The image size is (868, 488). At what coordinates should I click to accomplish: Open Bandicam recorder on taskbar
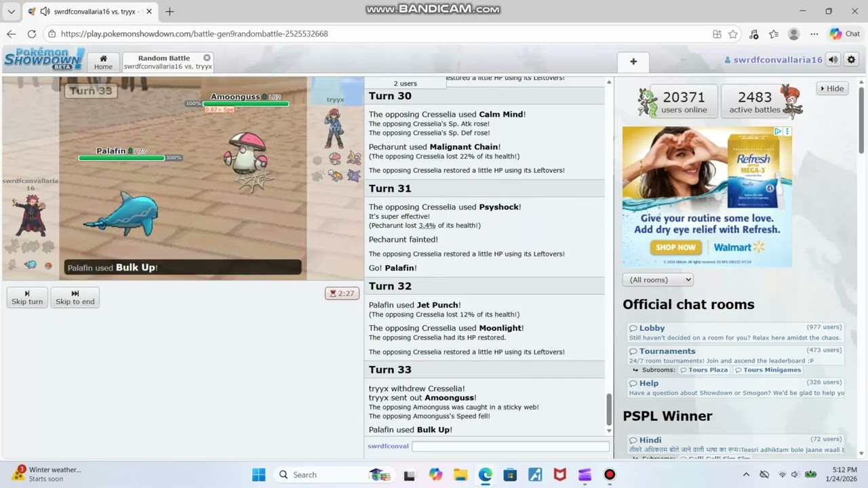click(x=610, y=474)
